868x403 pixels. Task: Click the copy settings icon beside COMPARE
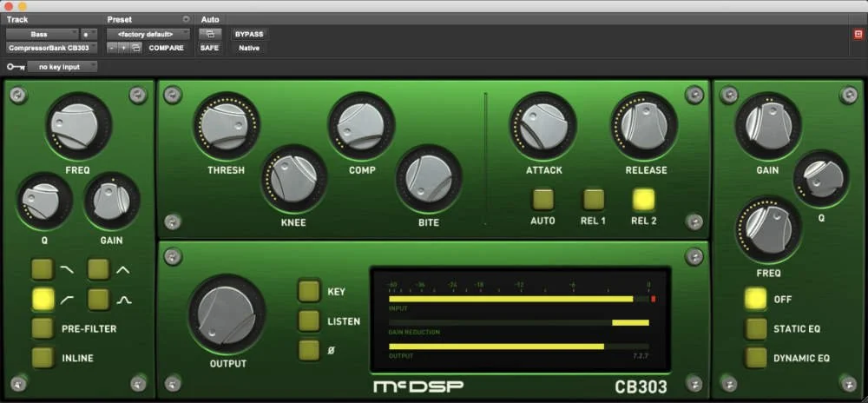pyautogui.click(x=135, y=48)
